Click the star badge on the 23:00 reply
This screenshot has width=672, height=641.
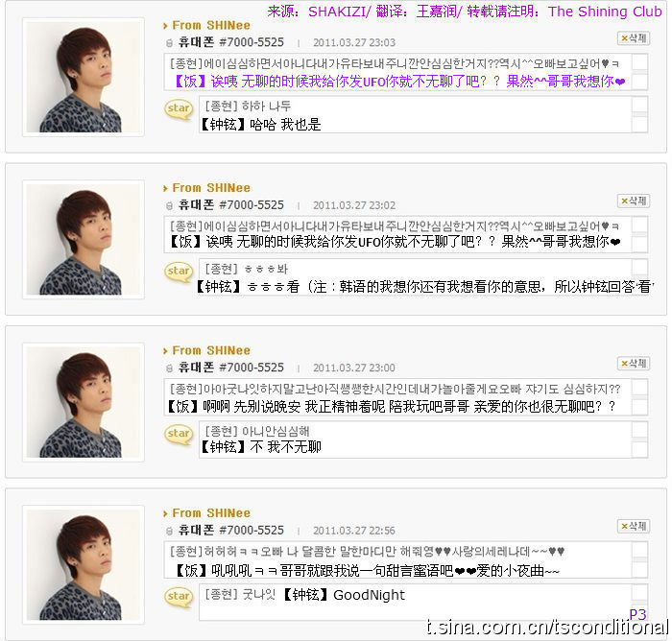coord(179,434)
